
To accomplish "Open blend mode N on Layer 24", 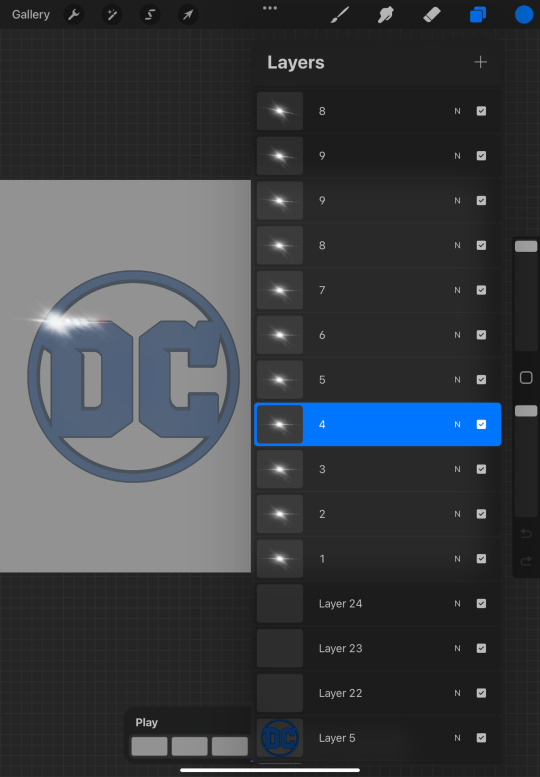I will (x=457, y=604).
